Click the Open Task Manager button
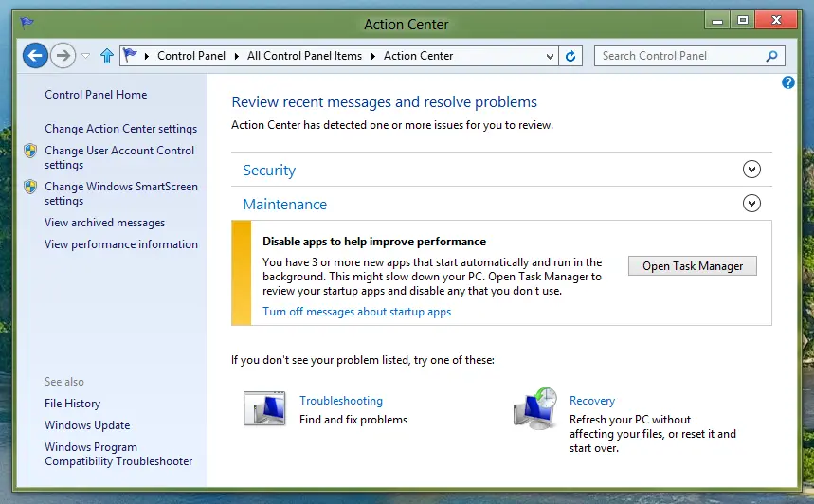 692,266
